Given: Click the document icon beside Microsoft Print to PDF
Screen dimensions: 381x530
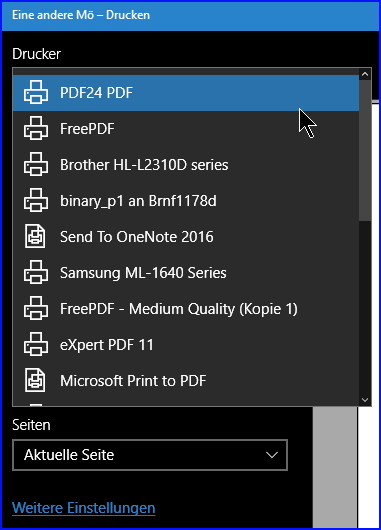Looking at the screenshot, I should tap(35, 380).
